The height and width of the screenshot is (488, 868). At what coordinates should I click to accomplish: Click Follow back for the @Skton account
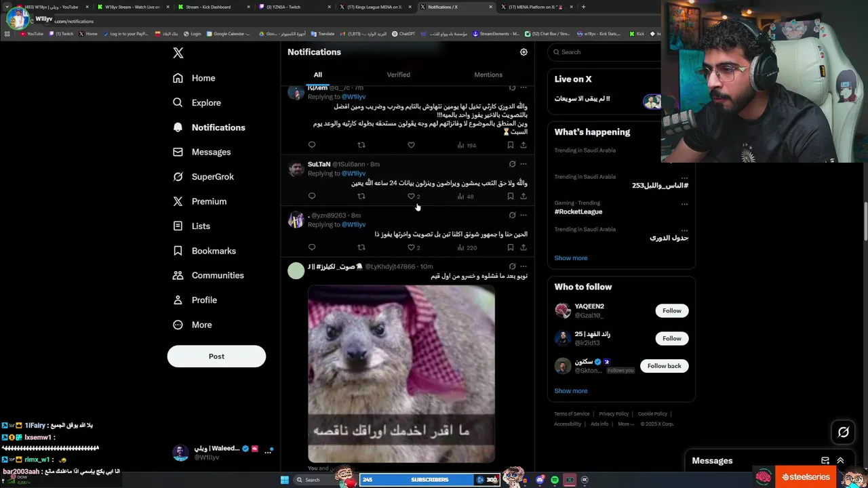point(665,366)
